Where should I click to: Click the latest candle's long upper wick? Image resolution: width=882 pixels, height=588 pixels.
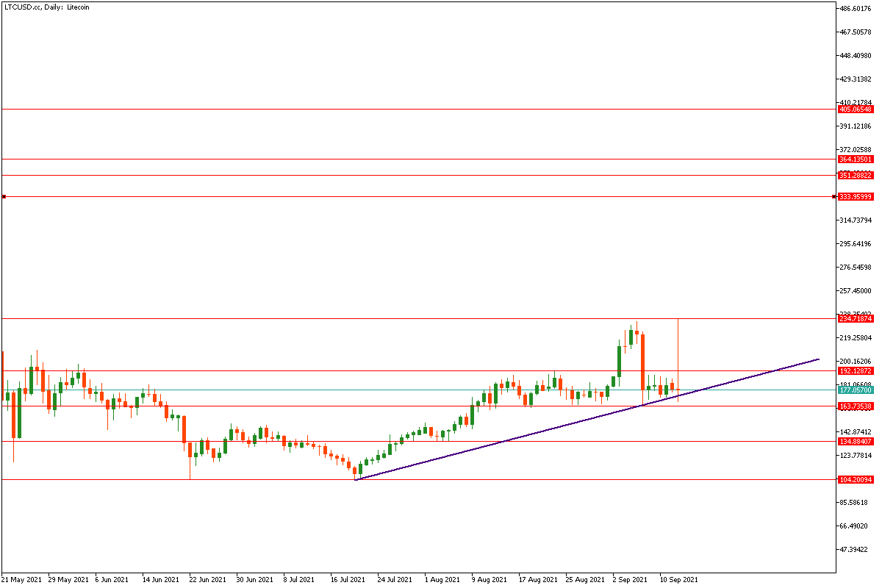[678, 345]
